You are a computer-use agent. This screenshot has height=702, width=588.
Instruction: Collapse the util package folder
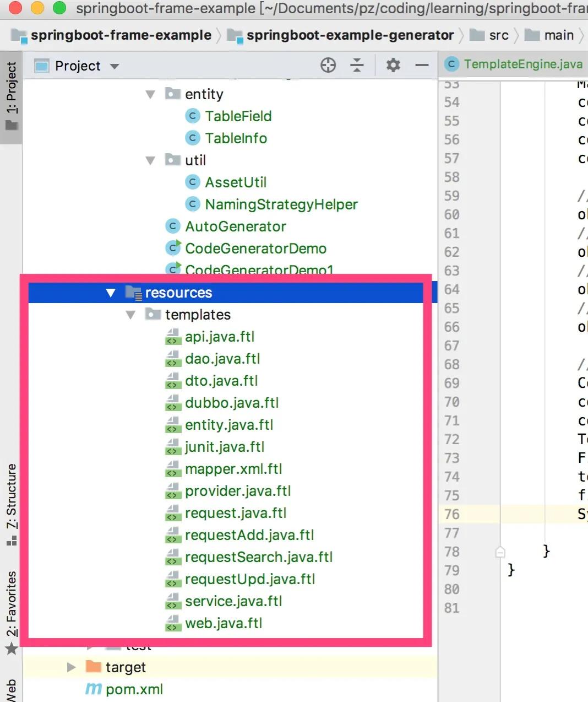click(150, 161)
